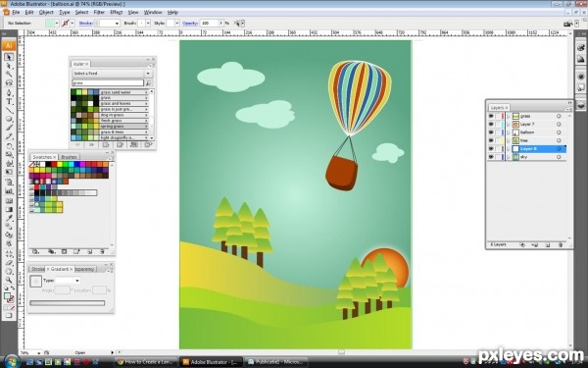
Task: Click target circle of grass layer
Action: (x=559, y=116)
